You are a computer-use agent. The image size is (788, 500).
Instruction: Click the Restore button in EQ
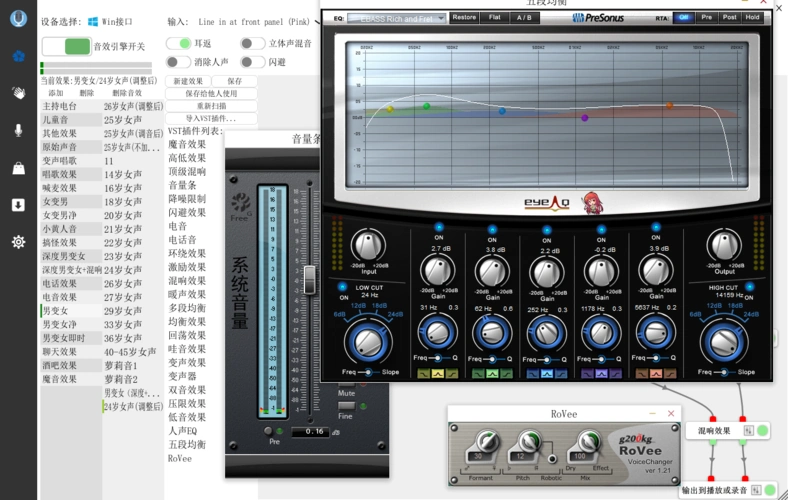point(464,17)
